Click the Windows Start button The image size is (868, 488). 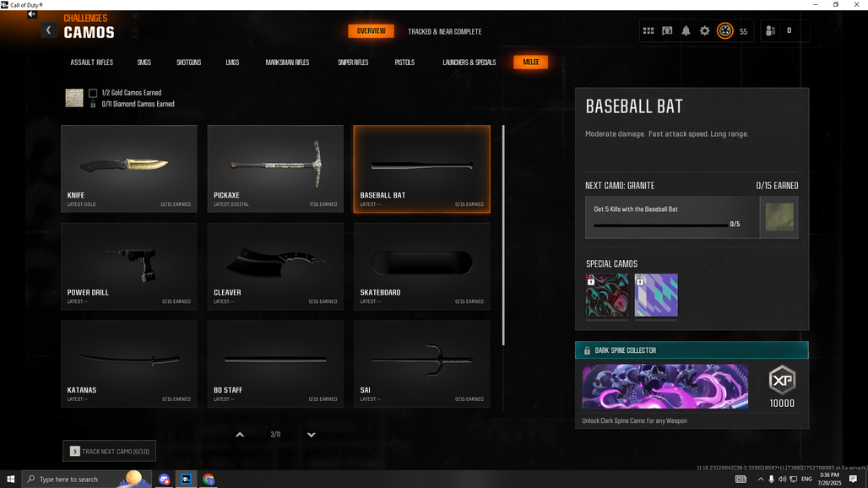coord(10,480)
